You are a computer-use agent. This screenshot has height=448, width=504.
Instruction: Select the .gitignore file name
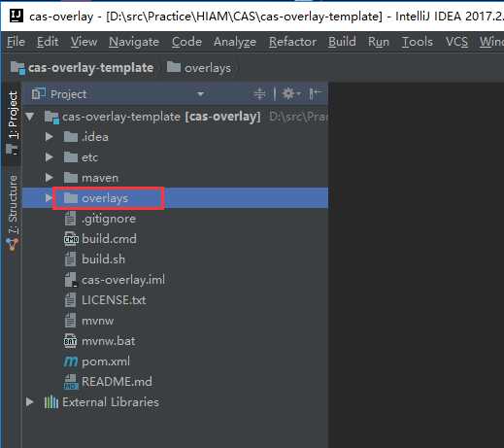tap(109, 219)
